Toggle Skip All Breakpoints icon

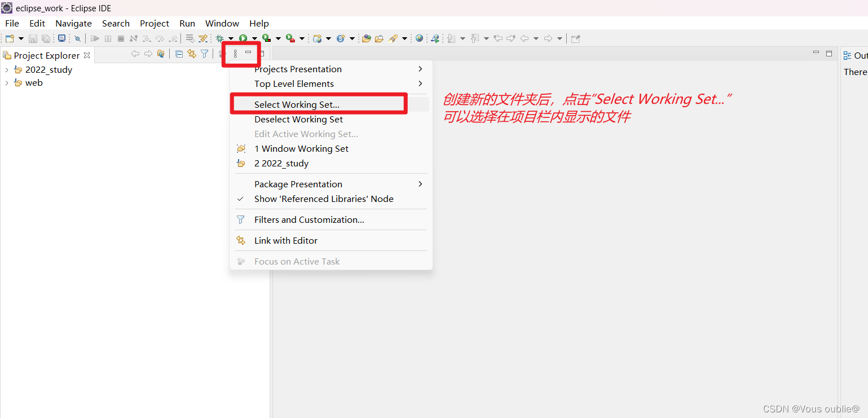77,38
